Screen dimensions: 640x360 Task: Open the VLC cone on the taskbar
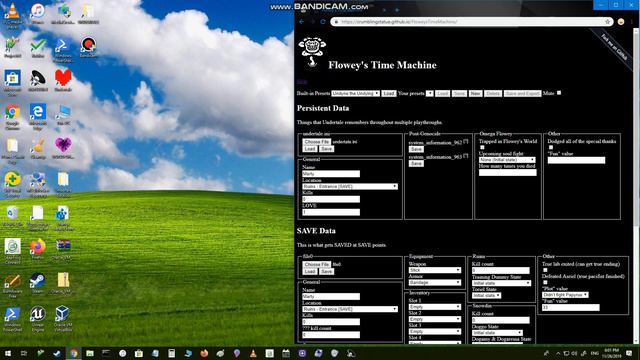coord(253,353)
